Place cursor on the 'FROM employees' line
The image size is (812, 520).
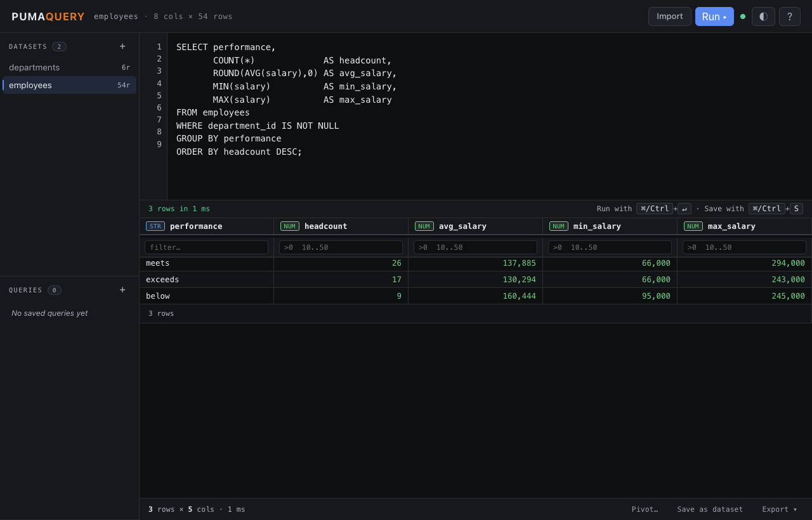(x=213, y=112)
